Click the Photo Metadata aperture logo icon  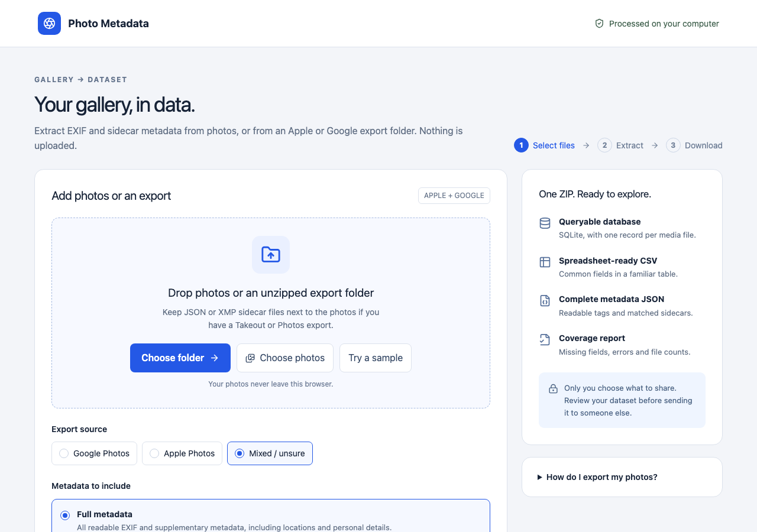click(49, 24)
